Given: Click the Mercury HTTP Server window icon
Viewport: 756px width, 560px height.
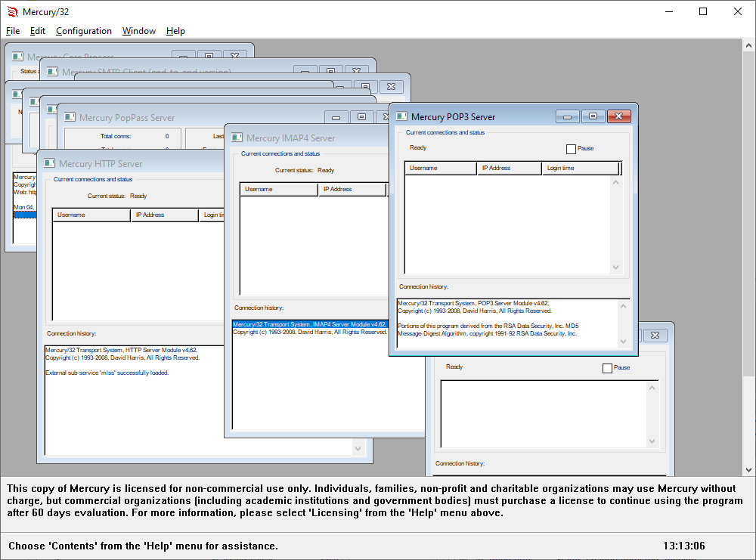Looking at the screenshot, I should 50,163.
